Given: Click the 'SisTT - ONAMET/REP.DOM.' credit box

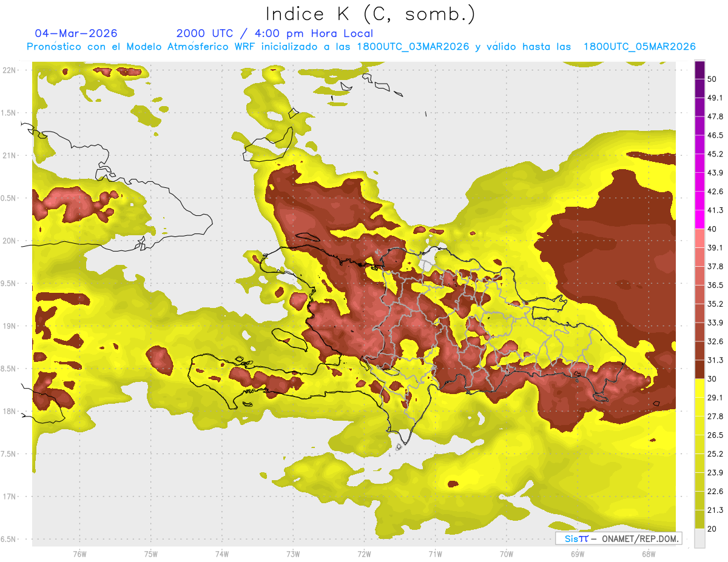Looking at the screenshot, I should click(x=618, y=538).
